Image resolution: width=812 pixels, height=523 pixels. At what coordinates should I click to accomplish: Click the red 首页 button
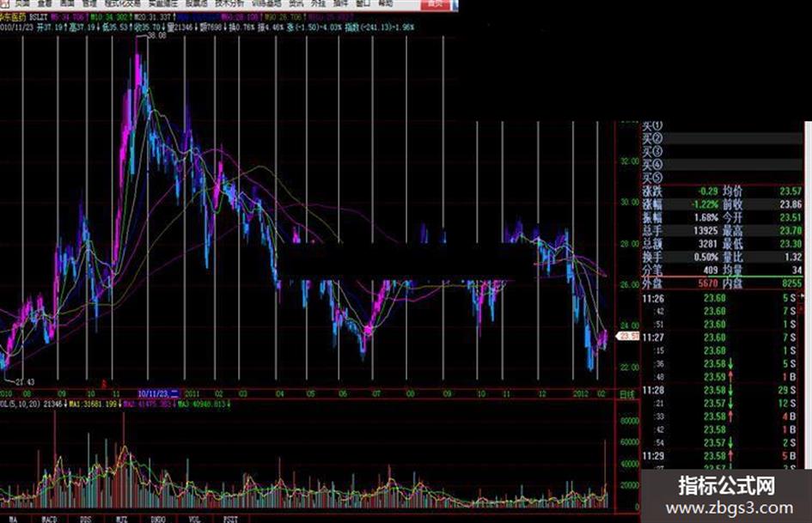436,4
